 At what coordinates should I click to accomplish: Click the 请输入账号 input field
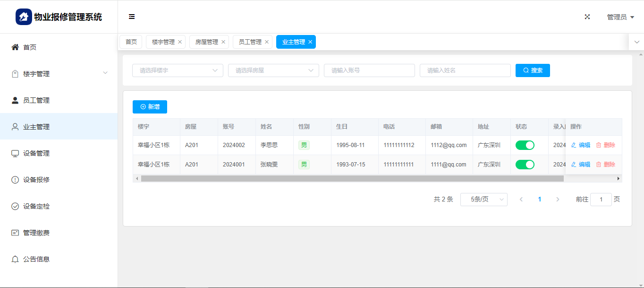[369, 70]
